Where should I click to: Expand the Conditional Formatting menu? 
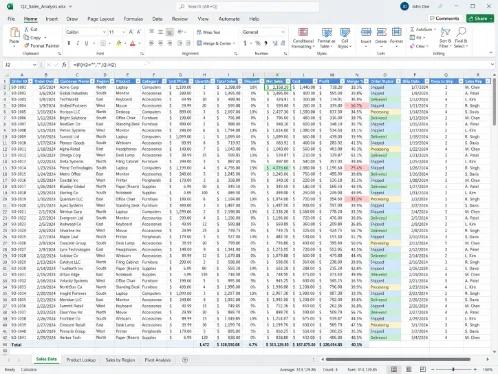click(x=303, y=38)
